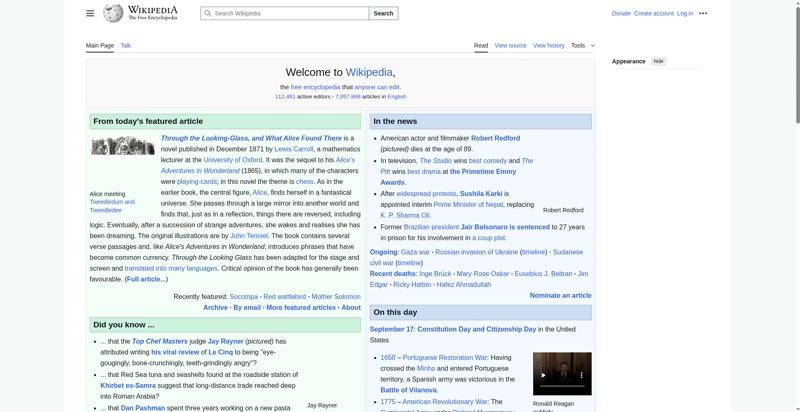This screenshot has height=412, width=800.
Task: Open the Mother Solomon link
Action: 336,296
